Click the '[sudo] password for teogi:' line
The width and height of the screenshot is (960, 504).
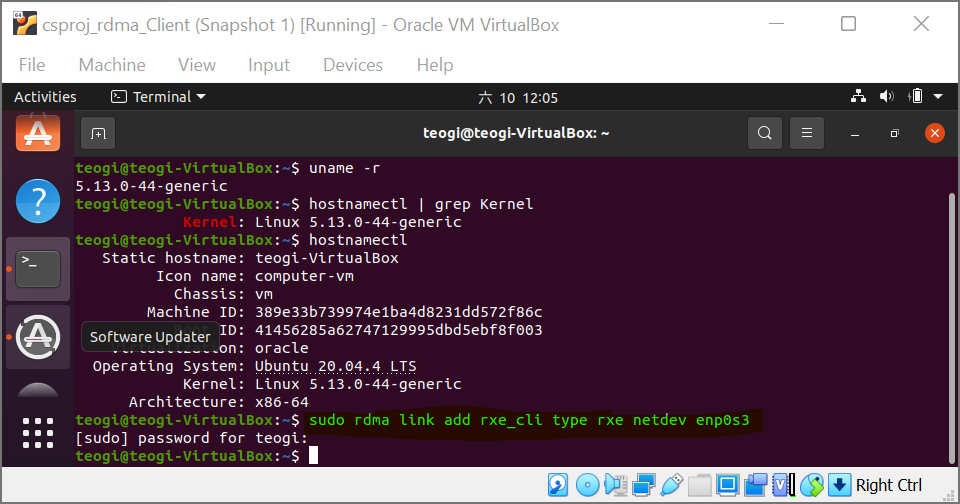point(191,438)
